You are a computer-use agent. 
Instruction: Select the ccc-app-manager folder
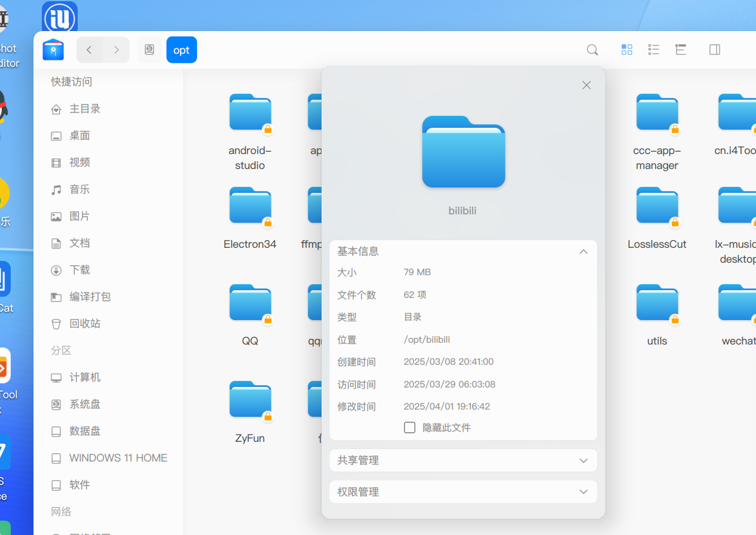pyautogui.click(x=657, y=132)
